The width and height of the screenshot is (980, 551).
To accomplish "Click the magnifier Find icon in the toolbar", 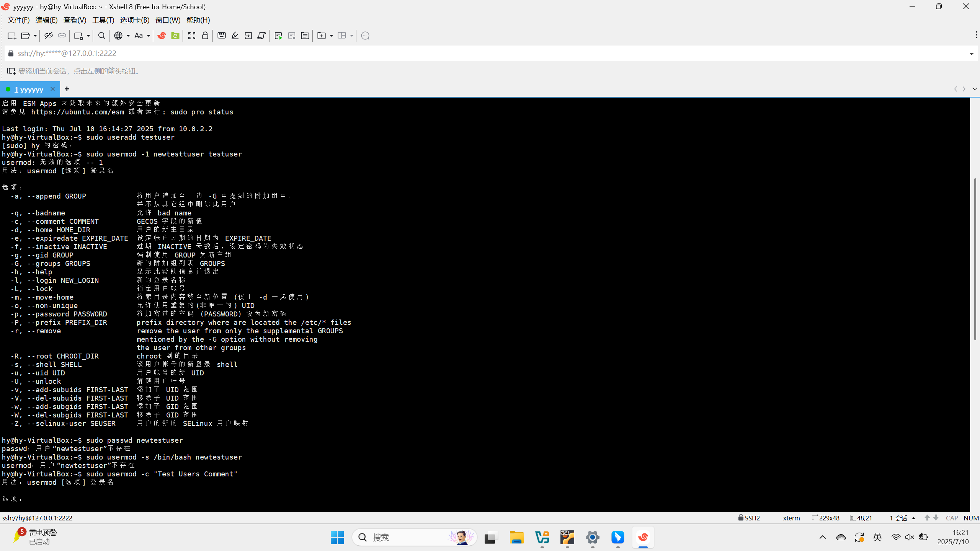I will [101, 36].
